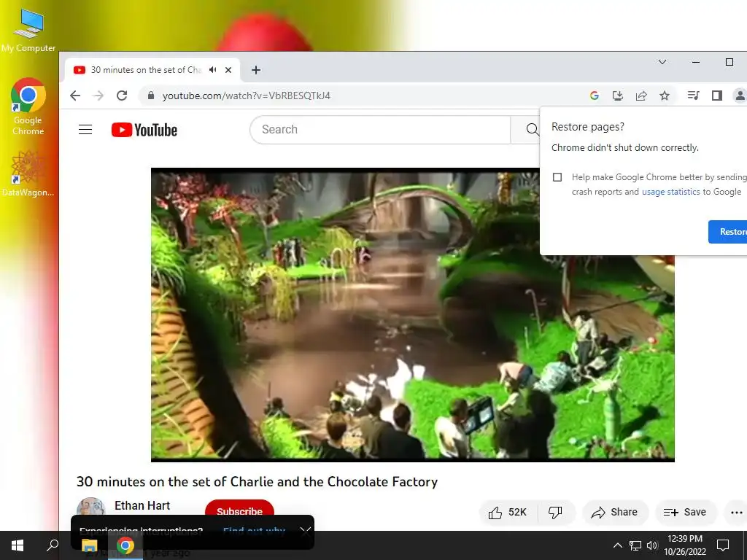The width and height of the screenshot is (747, 560).
Task: Install app via download icon in address bar
Action: coord(618,96)
